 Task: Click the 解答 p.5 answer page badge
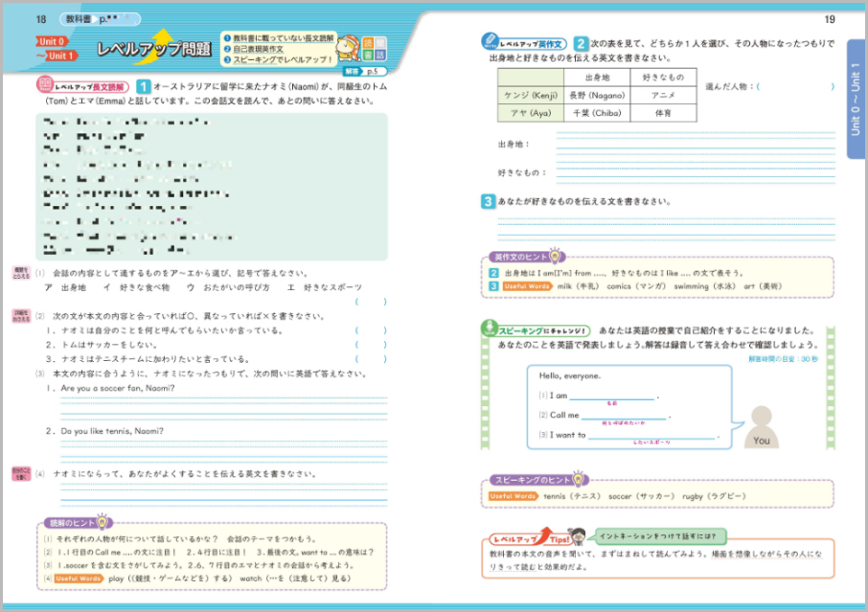(x=364, y=72)
